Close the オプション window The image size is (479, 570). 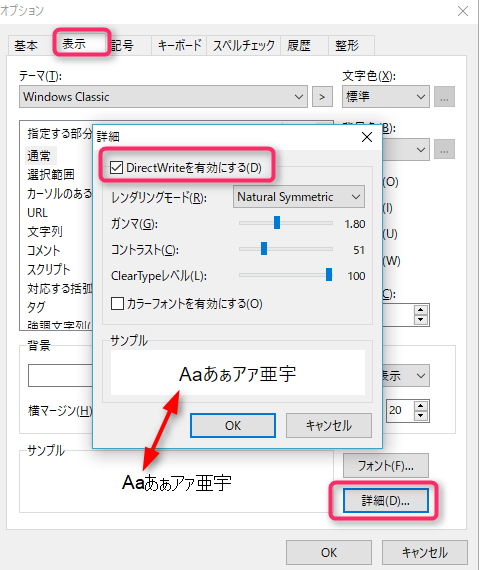click(463, 11)
